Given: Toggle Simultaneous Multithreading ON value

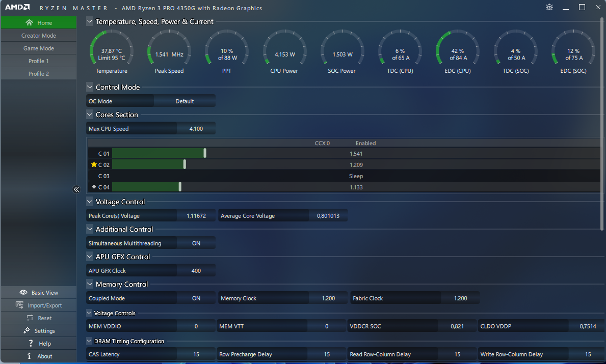Looking at the screenshot, I should click(x=196, y=243).
